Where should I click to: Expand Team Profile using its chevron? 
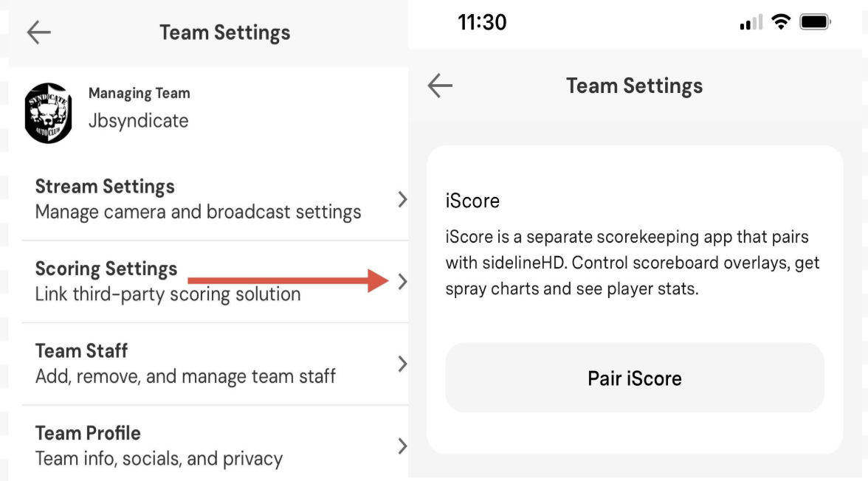tap(402, 446)
